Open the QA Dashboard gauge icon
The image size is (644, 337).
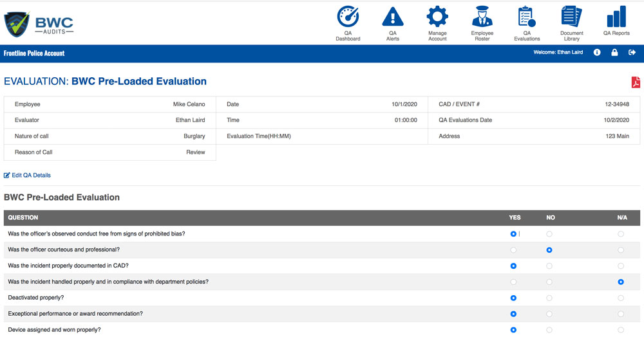(x=348, y=17)
